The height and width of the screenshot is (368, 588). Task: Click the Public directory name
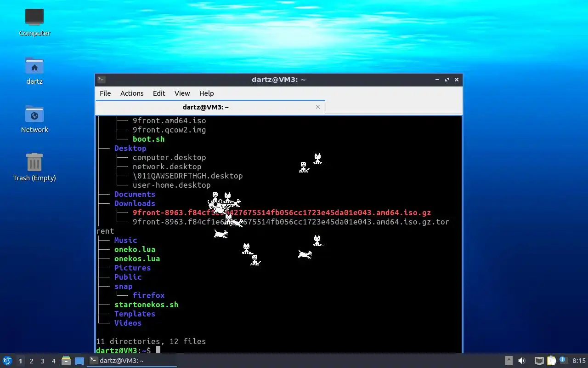(128, 277)
